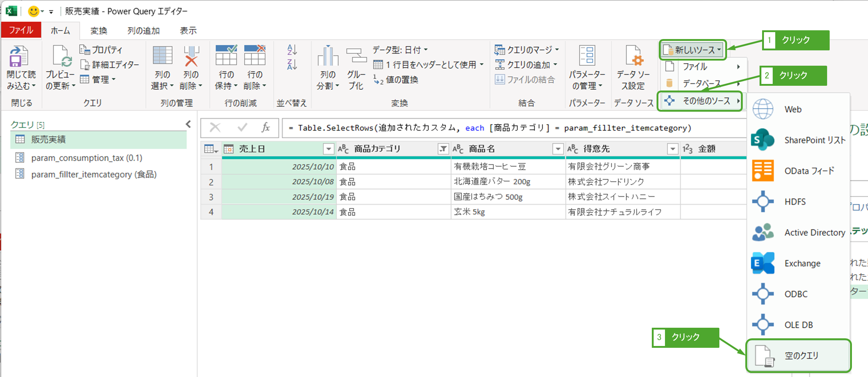Click the Refresh Preview icon

[x=60, y=57]
